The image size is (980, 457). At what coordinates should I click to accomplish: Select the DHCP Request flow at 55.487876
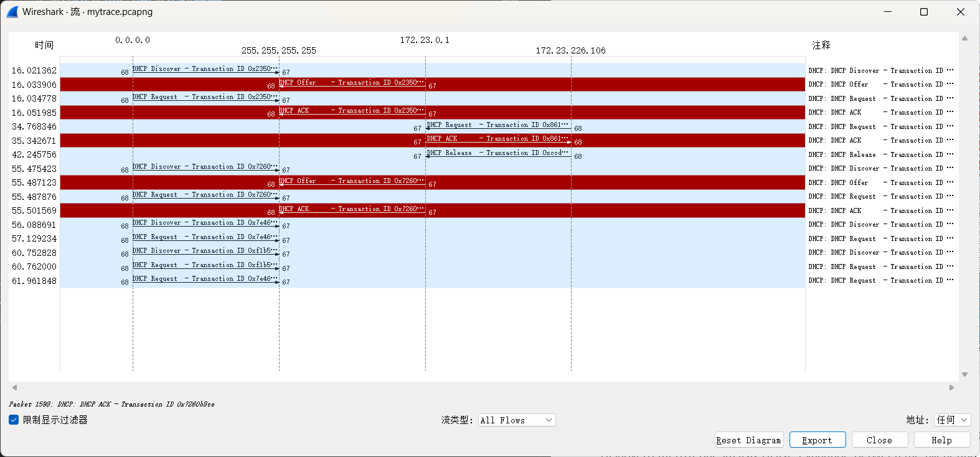[x=433, y=196]
